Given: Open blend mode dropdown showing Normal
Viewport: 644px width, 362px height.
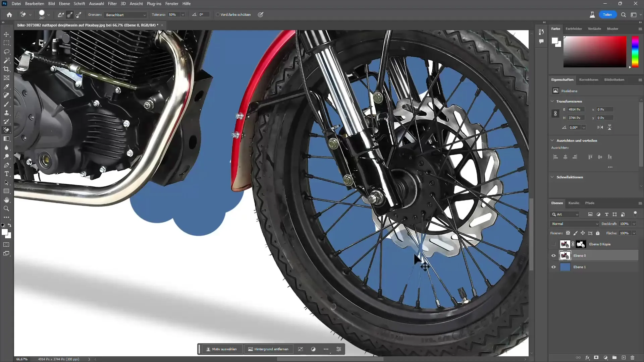Looking at the screenshot, I should 575,224.
